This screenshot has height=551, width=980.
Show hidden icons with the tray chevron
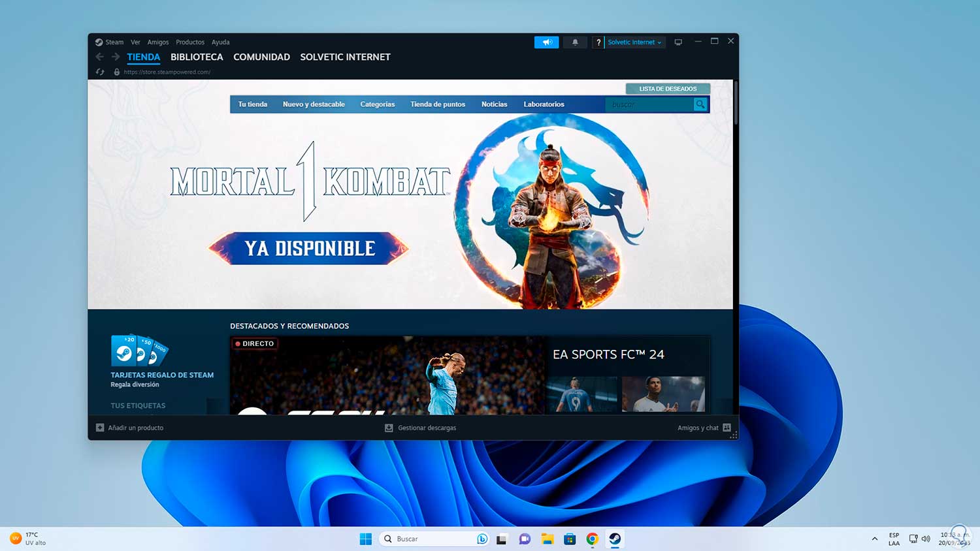pyautogui.click(x=875, y=539)
